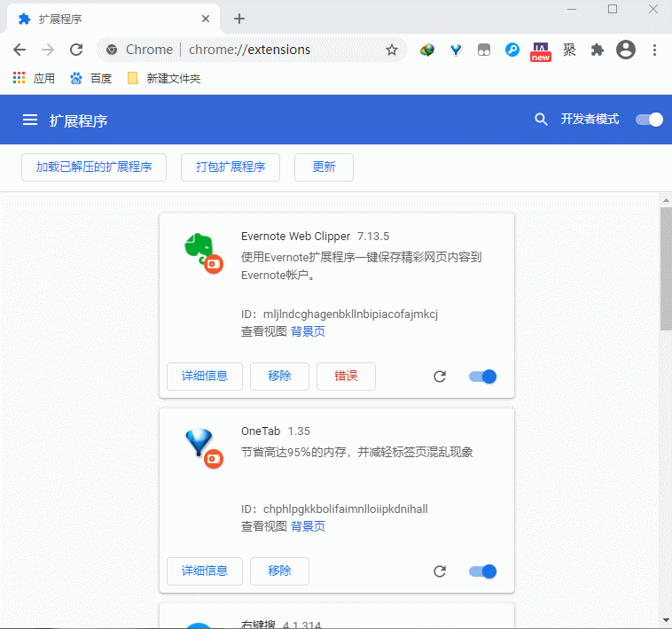The image size is (672, 629).
Task: Click 打包扩展程序 button
Action: [x=231, y=167]
